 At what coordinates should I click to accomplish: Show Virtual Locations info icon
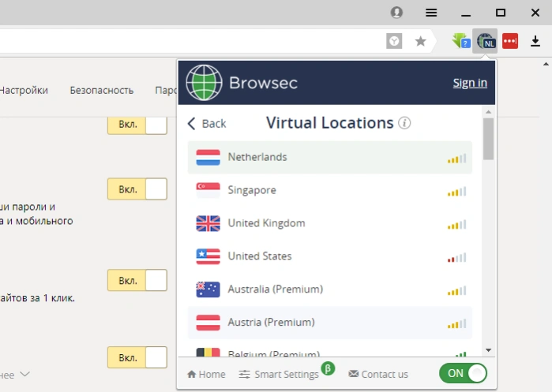coord(404,123)
